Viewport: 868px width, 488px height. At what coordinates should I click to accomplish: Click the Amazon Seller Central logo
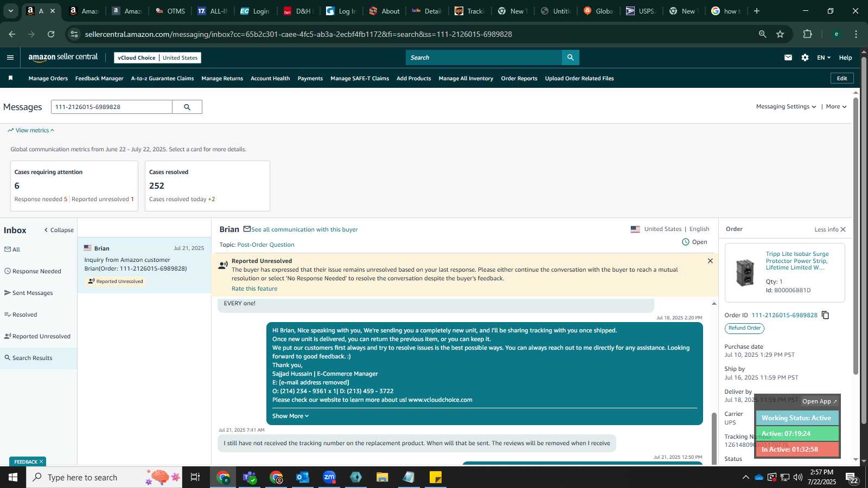click(63, 57)
